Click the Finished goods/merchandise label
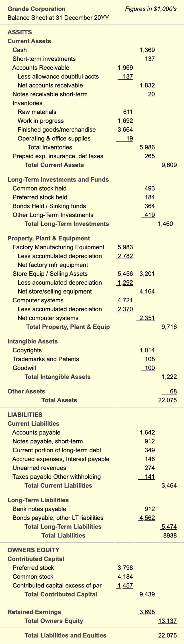Image resolution: width=184 pixels, height=644 pixels. click(57, 129)
